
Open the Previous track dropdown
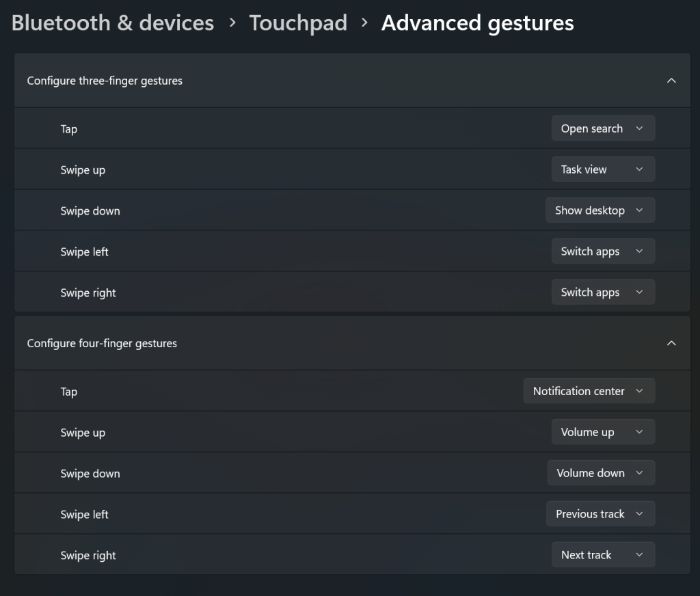[x=600, y=514]
